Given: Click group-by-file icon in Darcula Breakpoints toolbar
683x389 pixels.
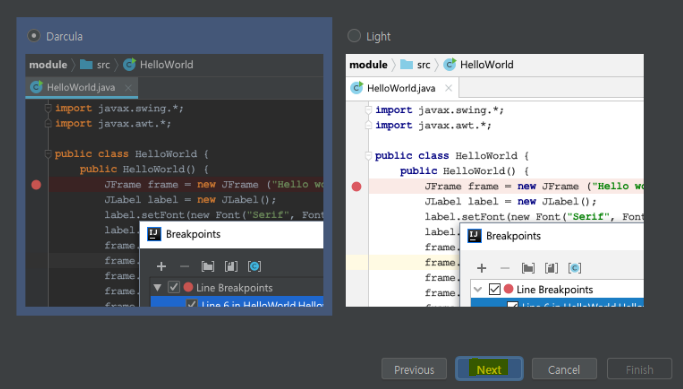Looking at the screenshot, I should click(x=231, y=266).
